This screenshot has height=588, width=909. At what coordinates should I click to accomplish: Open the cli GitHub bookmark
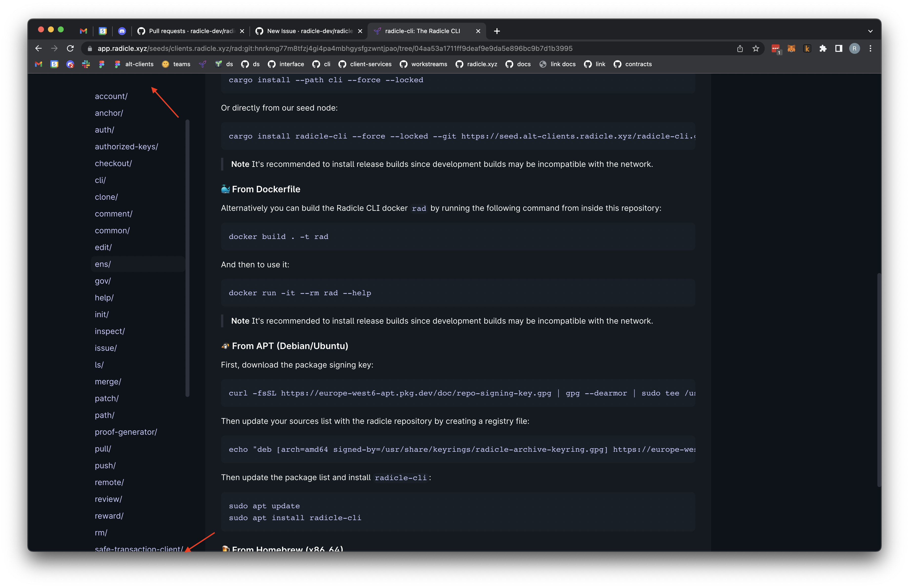(x=322, y=64)
